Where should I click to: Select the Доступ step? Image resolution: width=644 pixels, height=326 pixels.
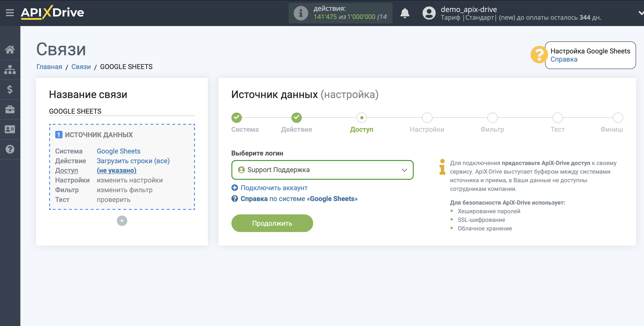coord(361,118)
